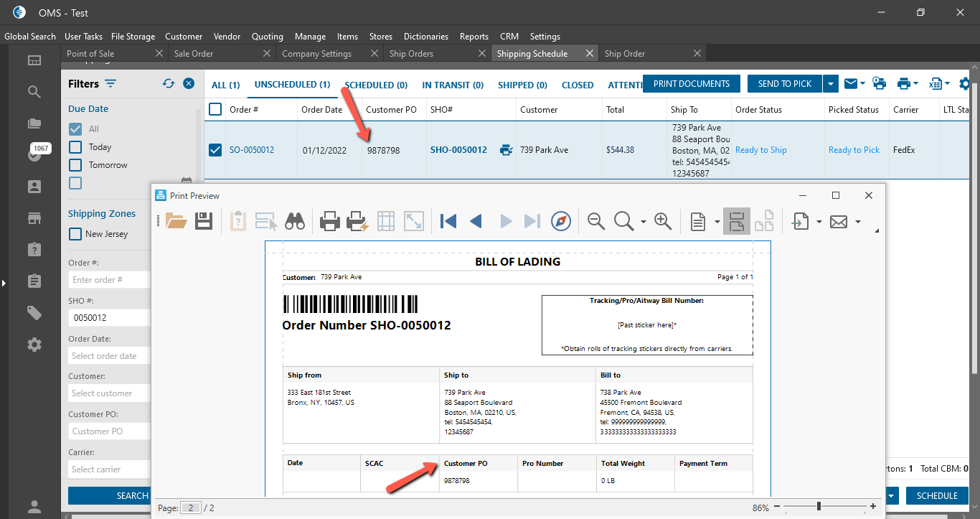Check the Today due date filter
980x519 pixels.
(x=75, y=147)
